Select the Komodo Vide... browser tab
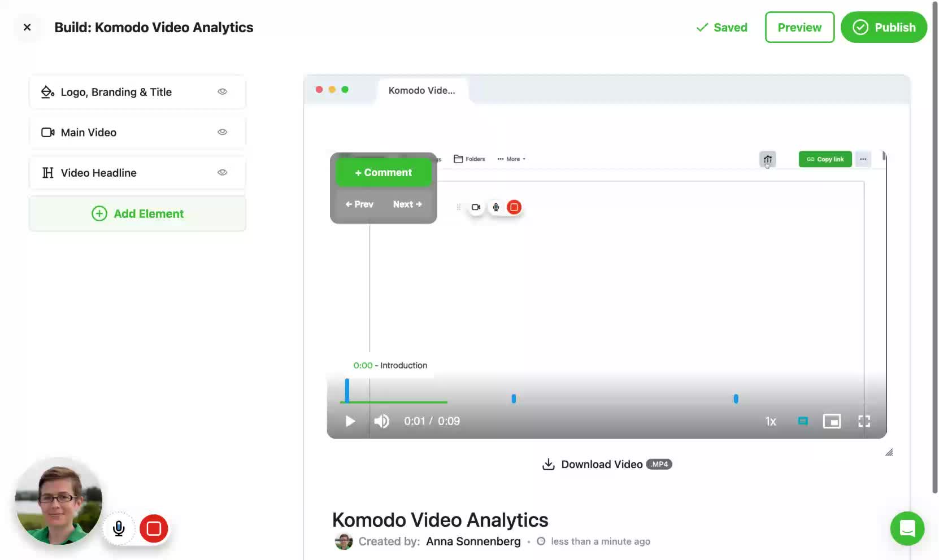This screenshot has height=560, width=939. tap(421, 90)
